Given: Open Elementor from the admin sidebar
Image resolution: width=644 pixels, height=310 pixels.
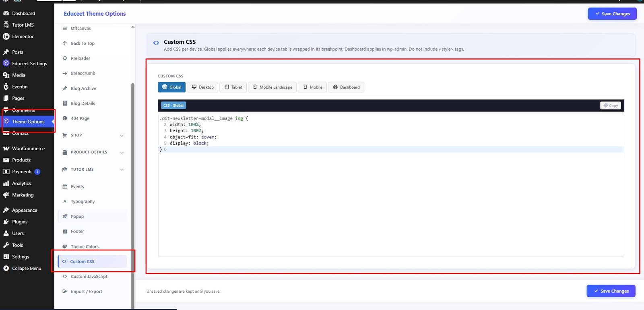Looking at the screenshot, I should click(x=23, y=36).
